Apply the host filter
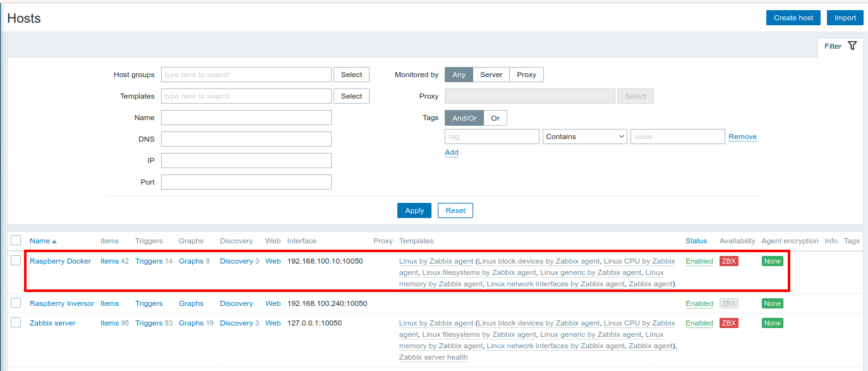Image resolution: width=868 pixels, height=371 pixels. (414, 210)
